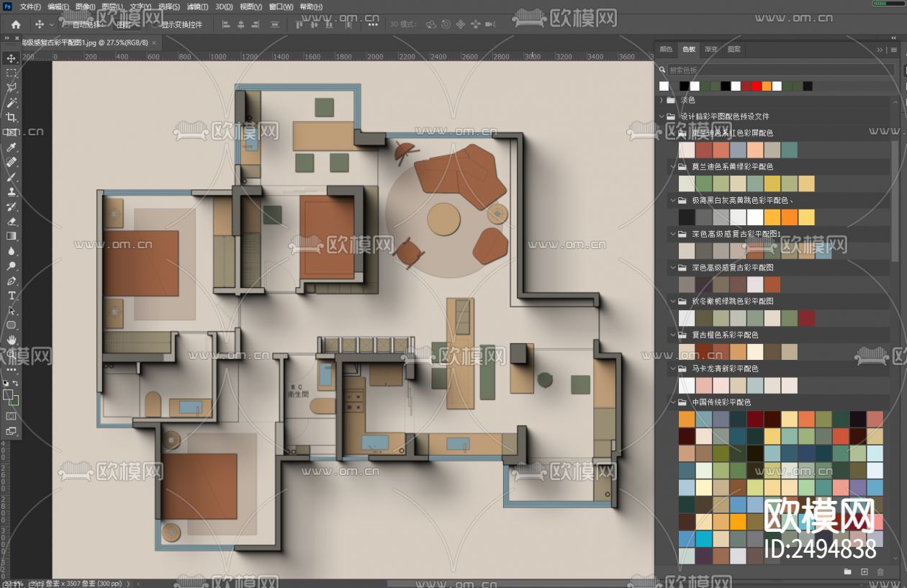Align left edges icon in options bar
The image size is (907, 588).
225,24
